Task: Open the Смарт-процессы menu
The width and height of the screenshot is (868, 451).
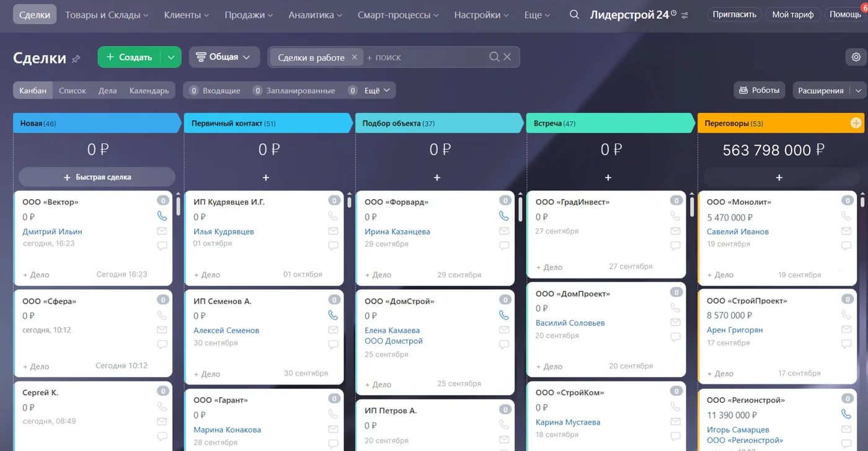Action: tap(399, 15)
